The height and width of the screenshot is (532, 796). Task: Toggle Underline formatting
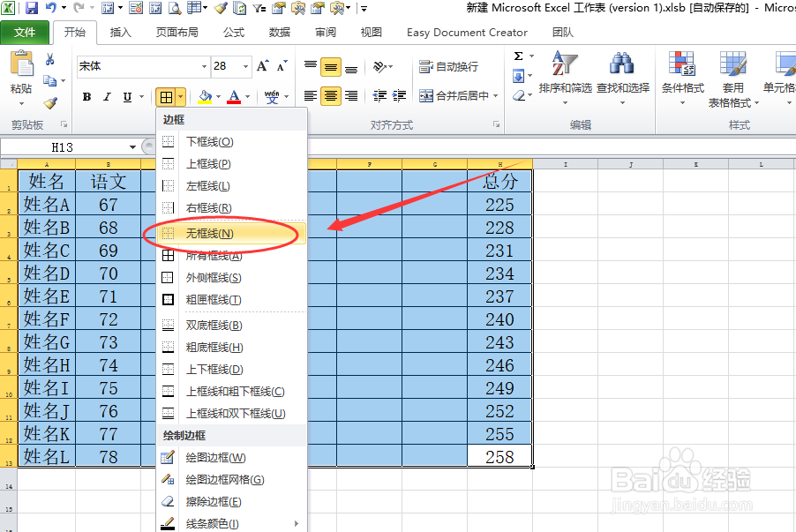[127, 96]
